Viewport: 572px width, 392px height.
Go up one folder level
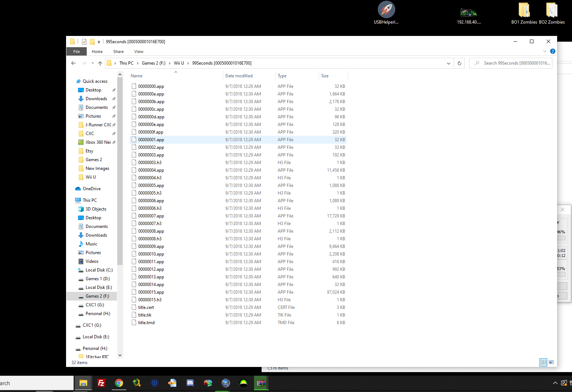(100, 63)
